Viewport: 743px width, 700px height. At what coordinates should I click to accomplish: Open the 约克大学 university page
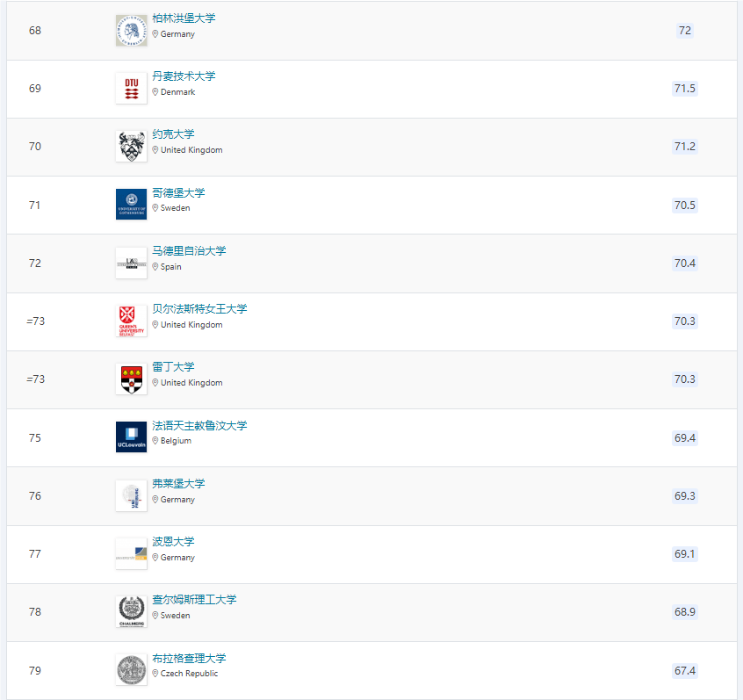[173, 134]
